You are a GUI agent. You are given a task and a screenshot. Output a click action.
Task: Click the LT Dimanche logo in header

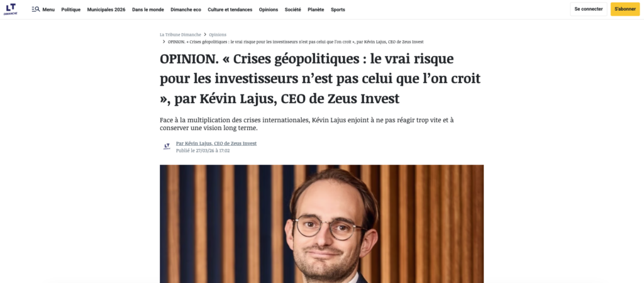coord(11,9)
